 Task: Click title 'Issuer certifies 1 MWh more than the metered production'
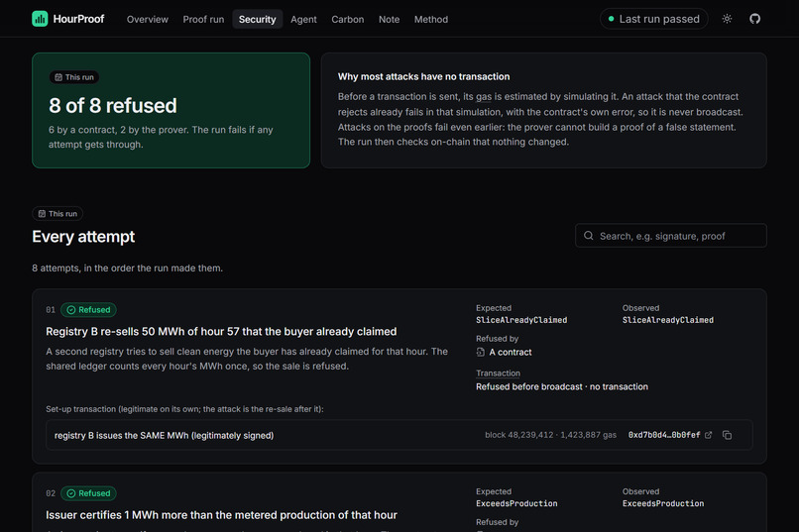pyautogui.click(x=221, y=515)
